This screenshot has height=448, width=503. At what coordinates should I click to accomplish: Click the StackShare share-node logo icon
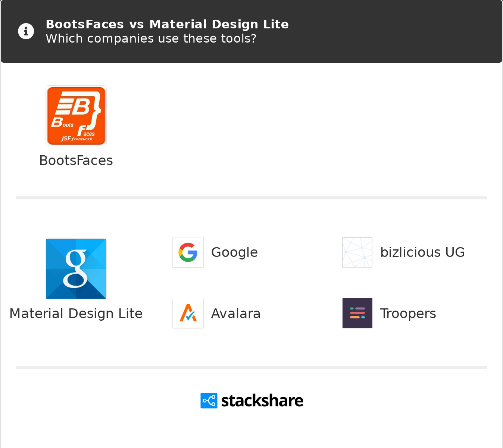209,401
